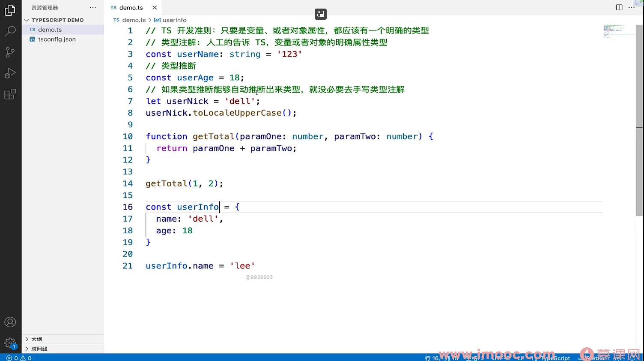Open the editor more actions menu
The image size is (644, 361).
(632, 7)
